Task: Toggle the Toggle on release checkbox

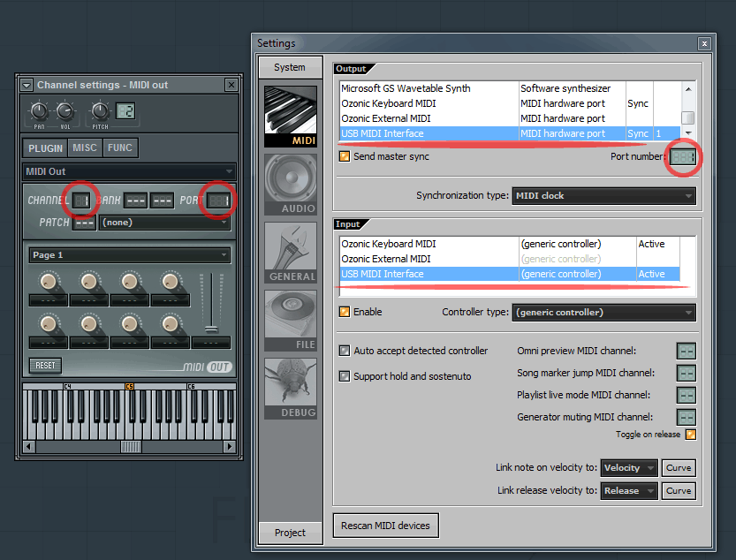Action: tap(690, 435)
